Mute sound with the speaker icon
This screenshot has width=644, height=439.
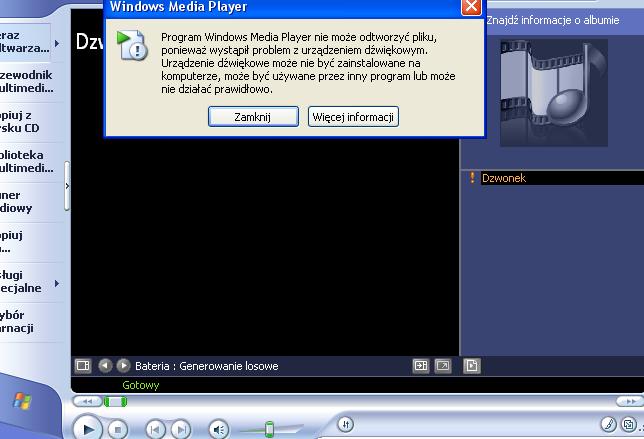point(218,430)
